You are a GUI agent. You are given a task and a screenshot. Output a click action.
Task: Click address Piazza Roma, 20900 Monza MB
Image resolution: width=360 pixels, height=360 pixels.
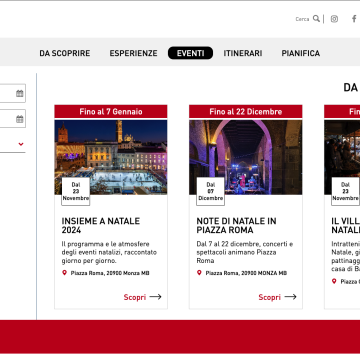click(x=110, y=273)
